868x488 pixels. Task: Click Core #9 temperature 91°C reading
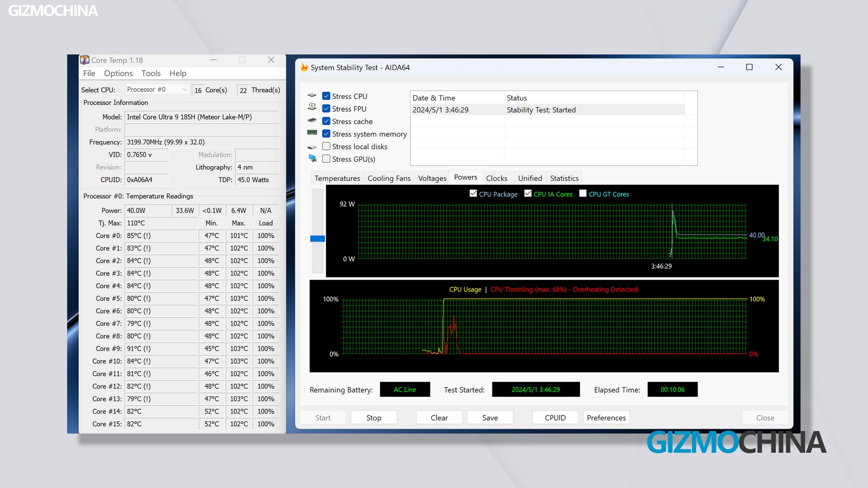coord(161,349)
